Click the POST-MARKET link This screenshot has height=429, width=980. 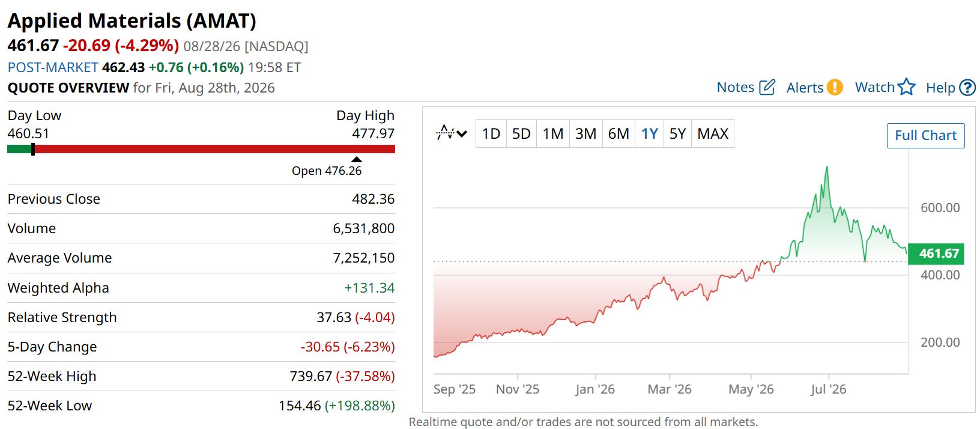tap(53, 67)
